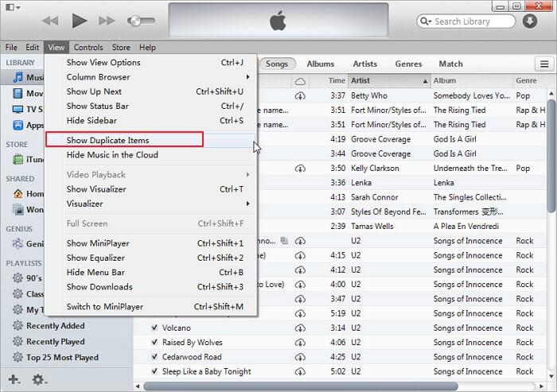Choose Show View Options
This screenshot has height=392, width=557.
151,63
